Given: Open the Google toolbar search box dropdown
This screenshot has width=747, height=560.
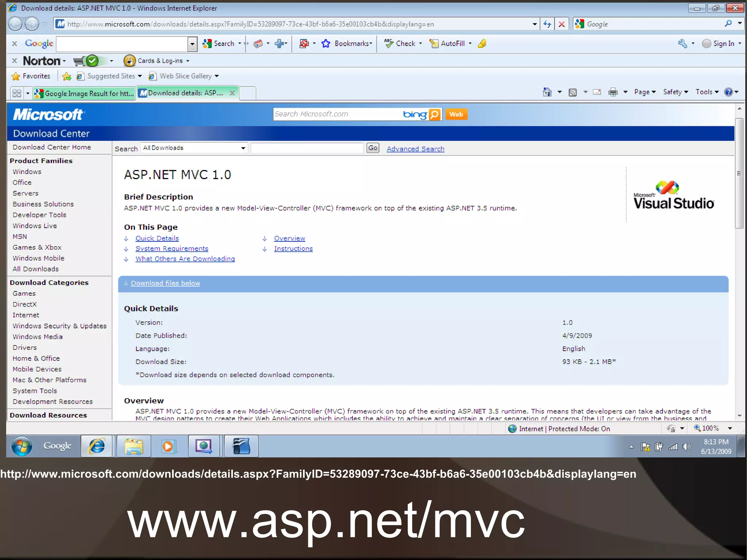Looking at the screenshot, I should pos(192,44).
